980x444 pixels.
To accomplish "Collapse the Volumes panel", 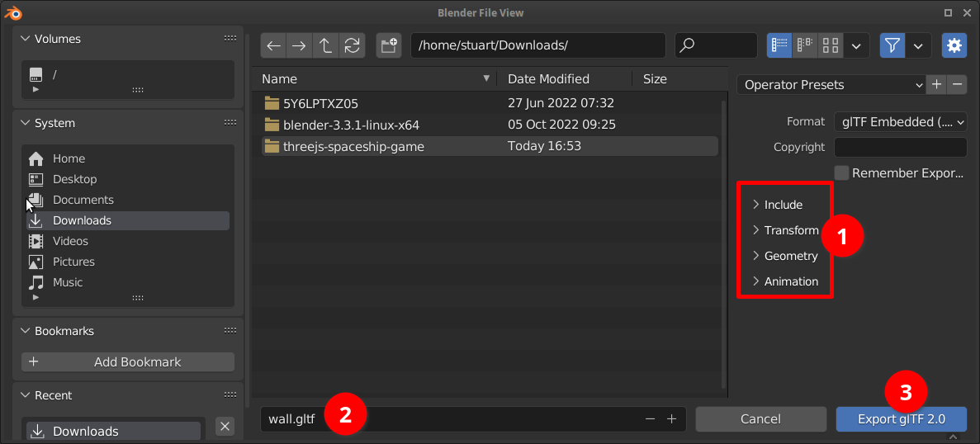I will pyautogui.click(x=25, y=39).
